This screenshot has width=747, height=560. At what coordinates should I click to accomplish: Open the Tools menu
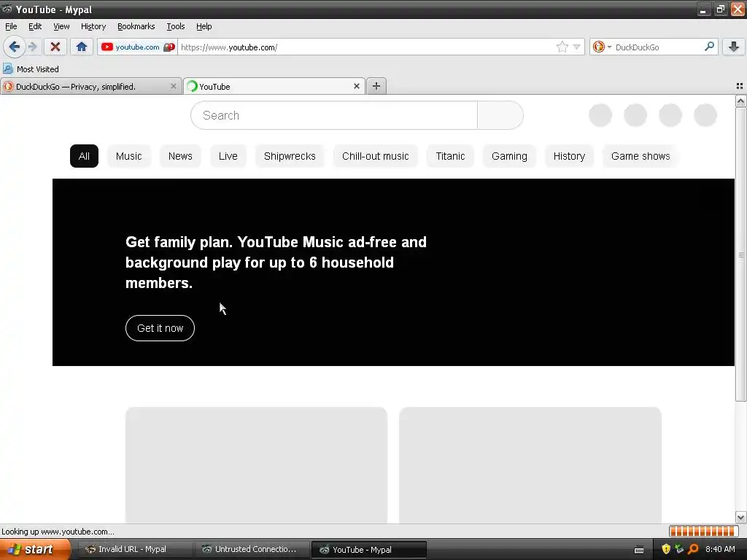click(175, 26)
